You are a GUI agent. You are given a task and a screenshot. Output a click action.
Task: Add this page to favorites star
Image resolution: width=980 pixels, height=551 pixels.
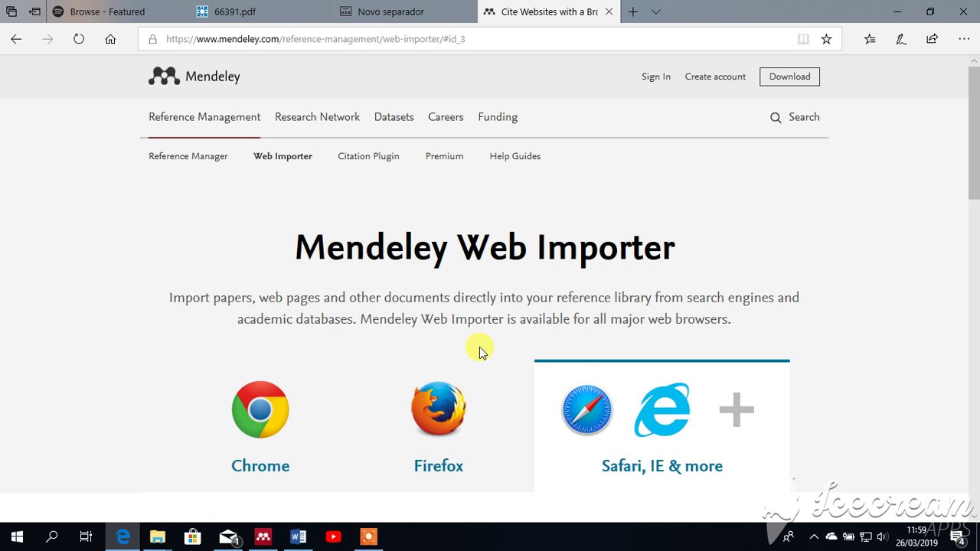point(826,39)
